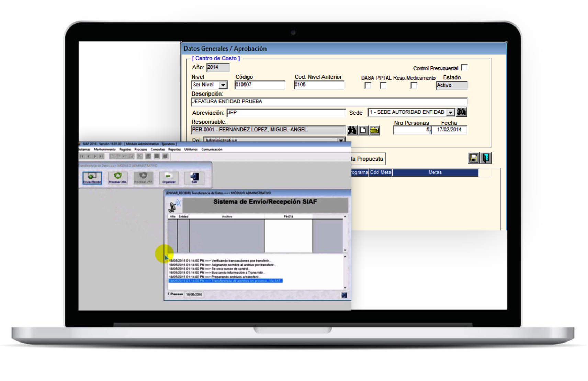
Task: Click the Cod. Nivel Anterior field
Action: coord(319,85)
